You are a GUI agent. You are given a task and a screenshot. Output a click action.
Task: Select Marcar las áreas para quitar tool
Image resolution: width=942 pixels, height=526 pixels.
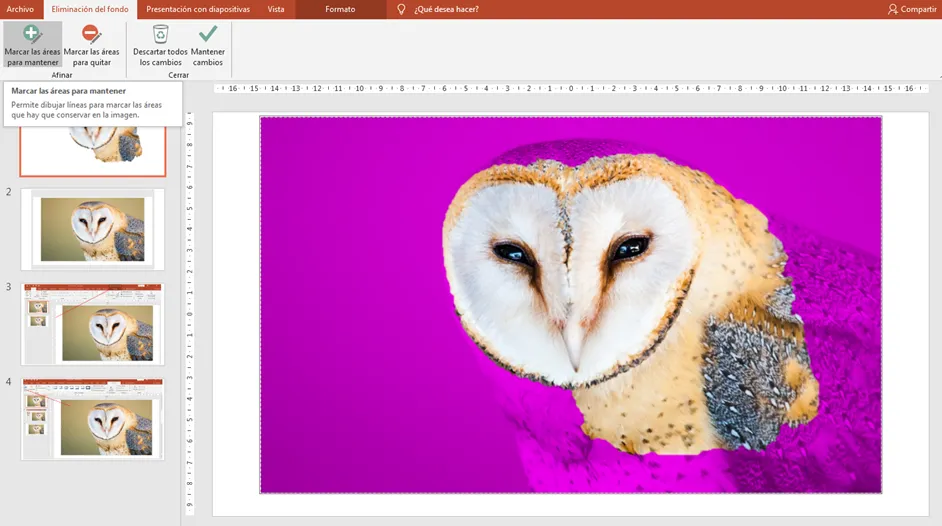pyautogui.click(x=91, y=45)
